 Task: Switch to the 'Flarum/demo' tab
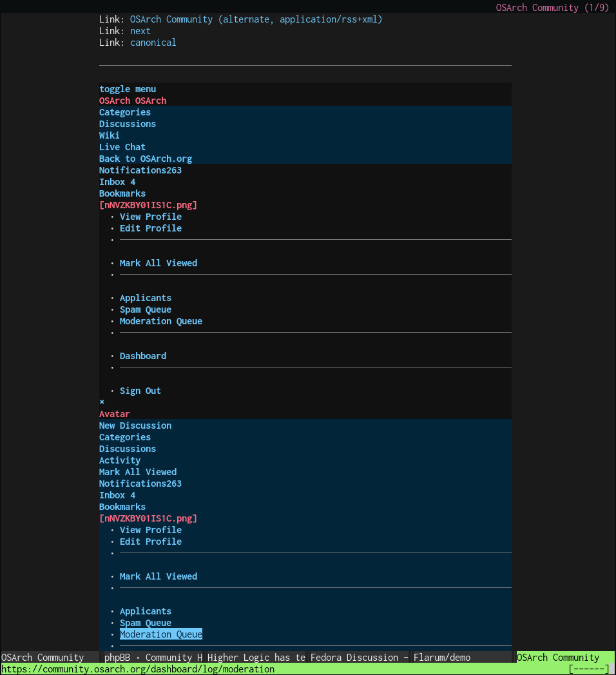tap(442, 658)
